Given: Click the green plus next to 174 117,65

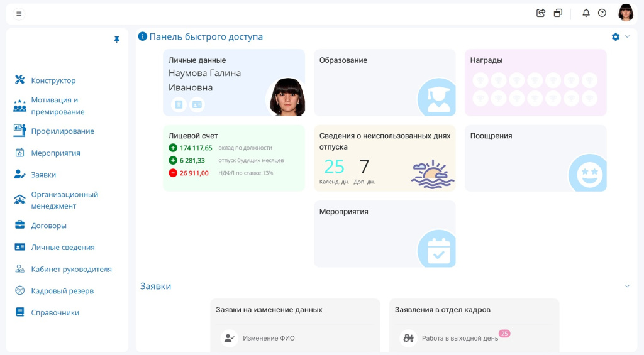Looking at the screenshot, I should click(x=173, y=148).
